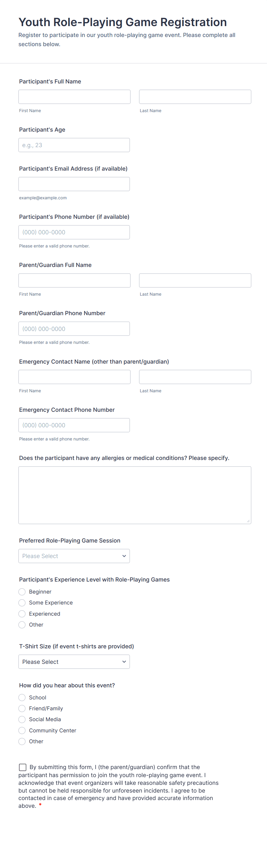267x868 pixels.
Task: Choose Experienced radio option
Action: (22, 614)
